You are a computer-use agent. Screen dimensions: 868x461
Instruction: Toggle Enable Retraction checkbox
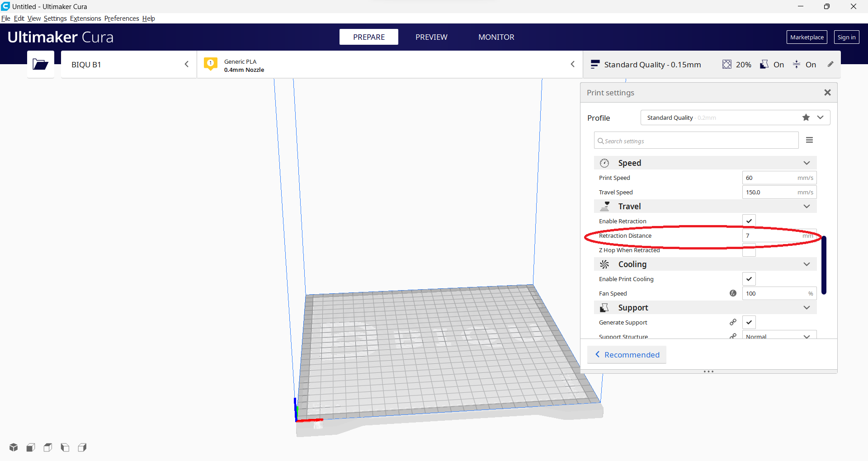point(749,221)
